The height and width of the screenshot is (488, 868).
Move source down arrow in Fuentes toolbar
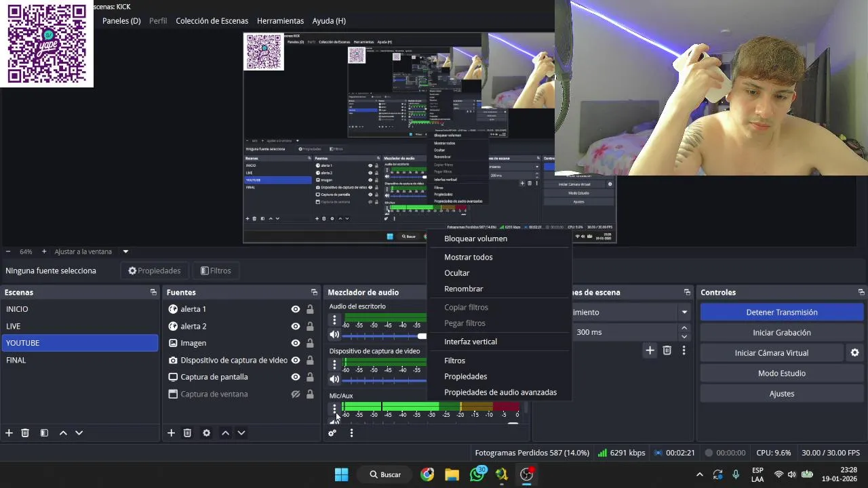point(241,433)
